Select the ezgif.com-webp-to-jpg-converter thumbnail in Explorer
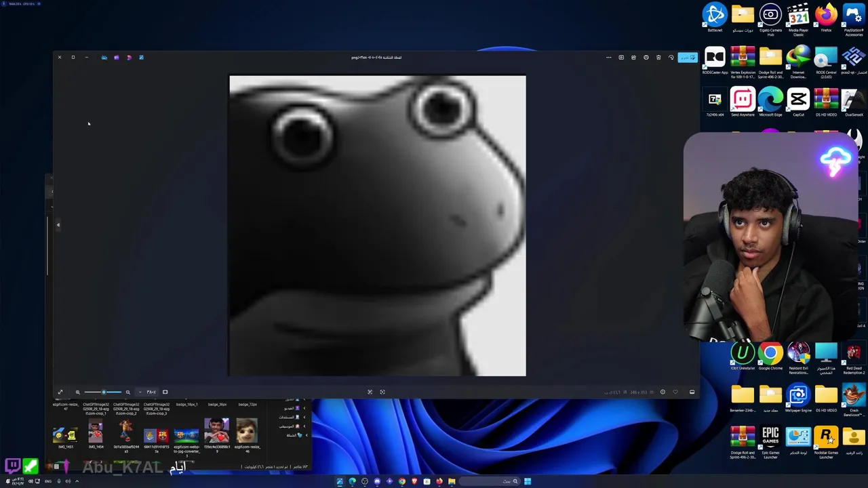Viewport: 868px width, 488px height. (x=186, y=434)
